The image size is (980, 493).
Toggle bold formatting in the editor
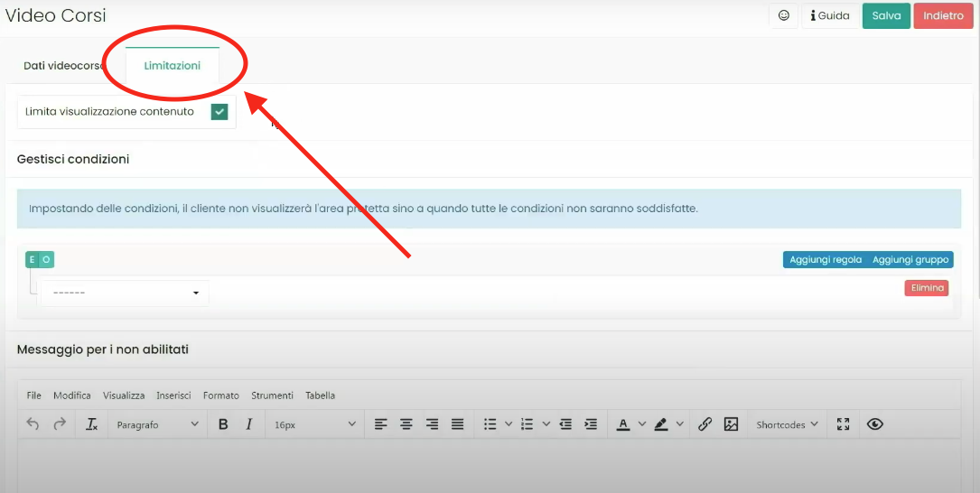[223, 424]
